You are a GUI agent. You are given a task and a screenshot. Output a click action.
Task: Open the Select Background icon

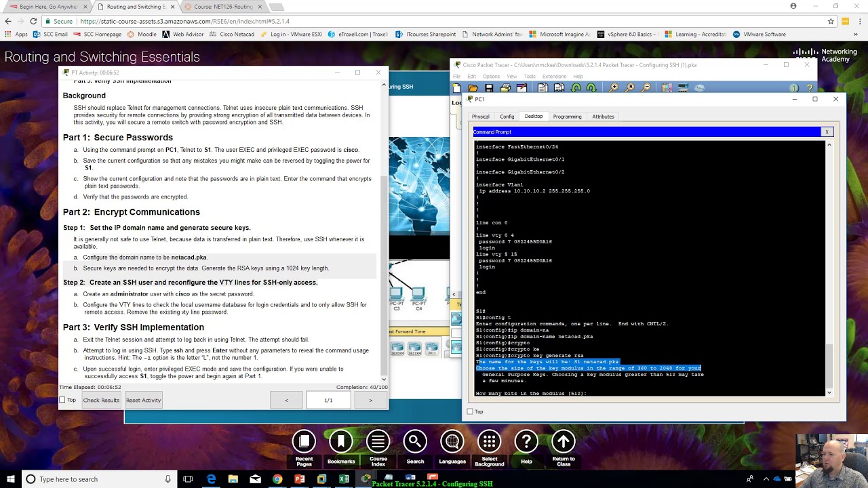coord(489,442)
